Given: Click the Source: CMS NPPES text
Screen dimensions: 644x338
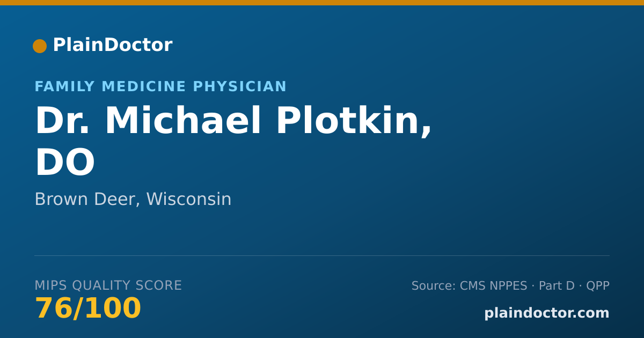Looking at the screenshot, I should [470, 286].
